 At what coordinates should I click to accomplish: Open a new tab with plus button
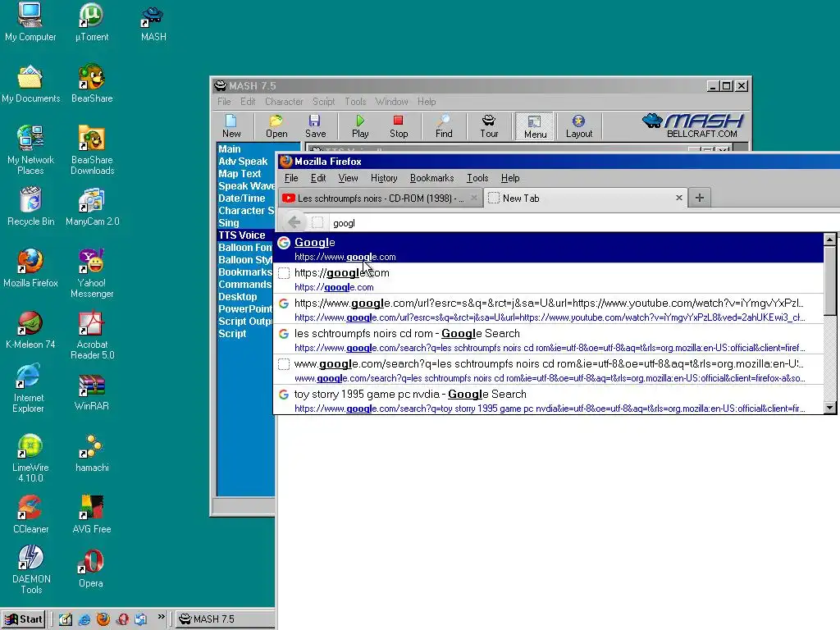tap(699, 198)
